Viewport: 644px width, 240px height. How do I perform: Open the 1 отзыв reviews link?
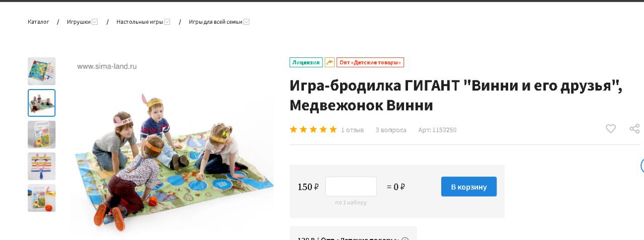(x=352, y=130)
